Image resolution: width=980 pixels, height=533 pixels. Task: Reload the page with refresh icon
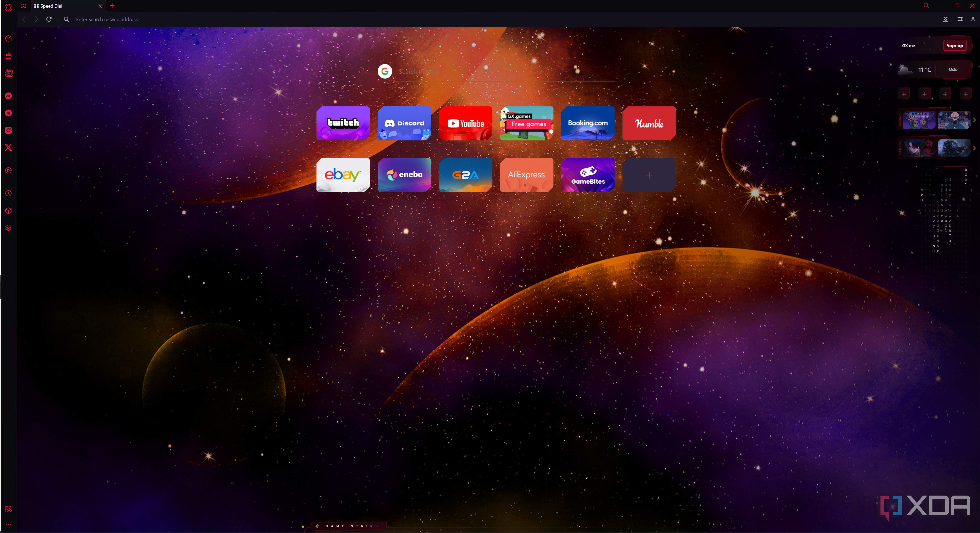point(49,19)
